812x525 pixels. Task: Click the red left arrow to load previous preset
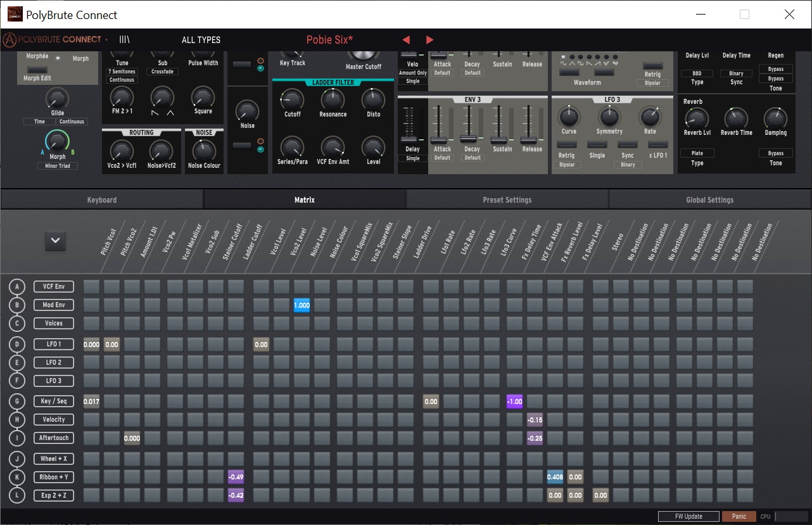pyautogui.click(x=406, y=39)
